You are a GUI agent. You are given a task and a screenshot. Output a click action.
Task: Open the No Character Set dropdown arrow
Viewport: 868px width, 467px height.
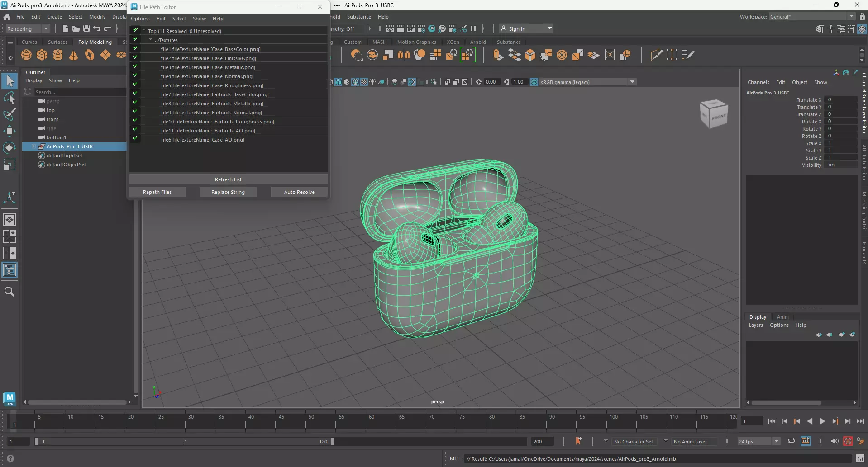coord(606,441)
